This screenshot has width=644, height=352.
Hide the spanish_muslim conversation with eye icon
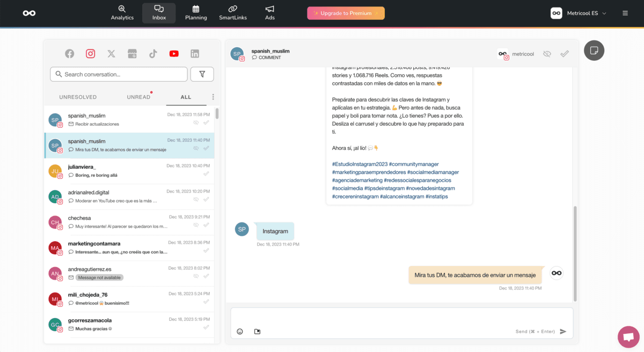[547, 54]
